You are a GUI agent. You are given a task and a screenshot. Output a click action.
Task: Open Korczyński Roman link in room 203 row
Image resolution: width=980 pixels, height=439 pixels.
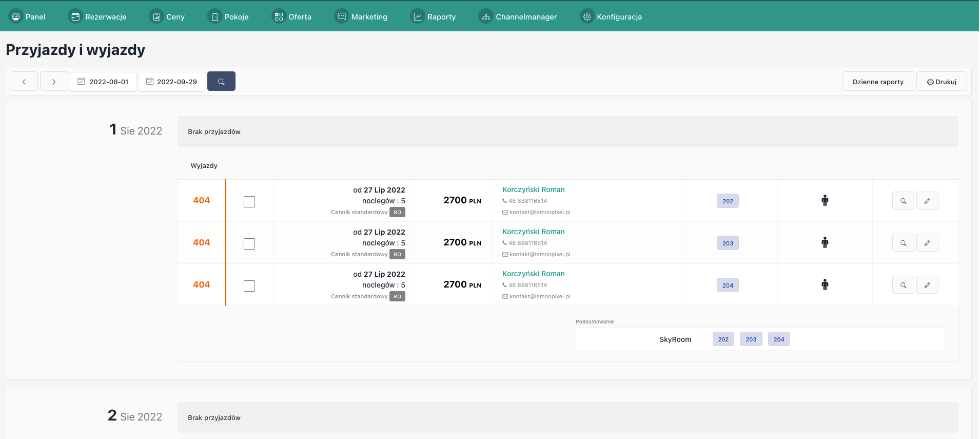[x=533, y=232]
